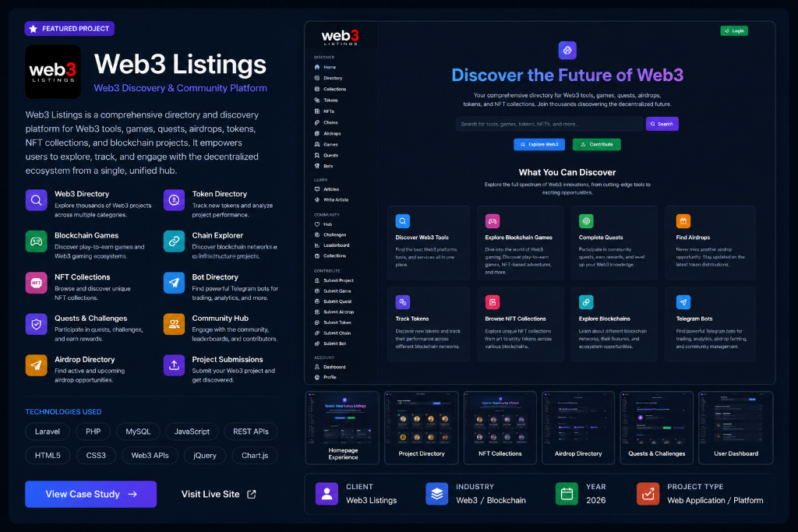
Task: Click the Chain Explorer link icon
Action: coord(174,241)
